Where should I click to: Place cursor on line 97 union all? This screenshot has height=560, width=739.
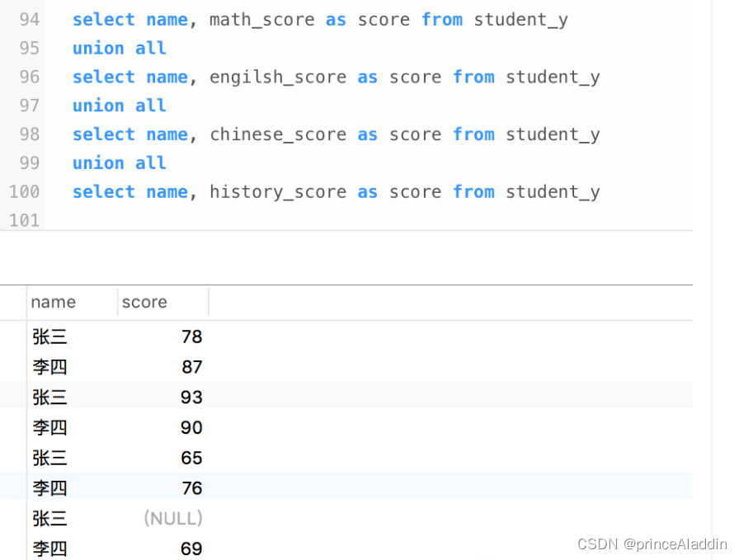pyautogui.click(x=120, y=106)
